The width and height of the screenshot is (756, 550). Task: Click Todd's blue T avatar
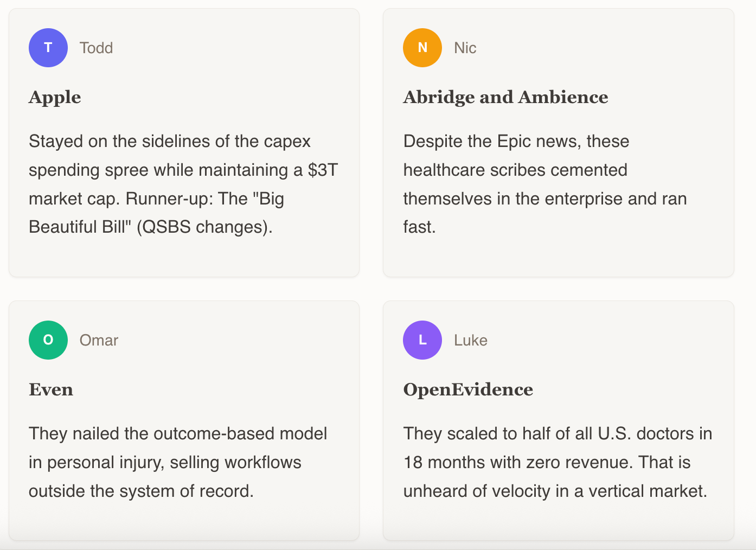(48, 48)
